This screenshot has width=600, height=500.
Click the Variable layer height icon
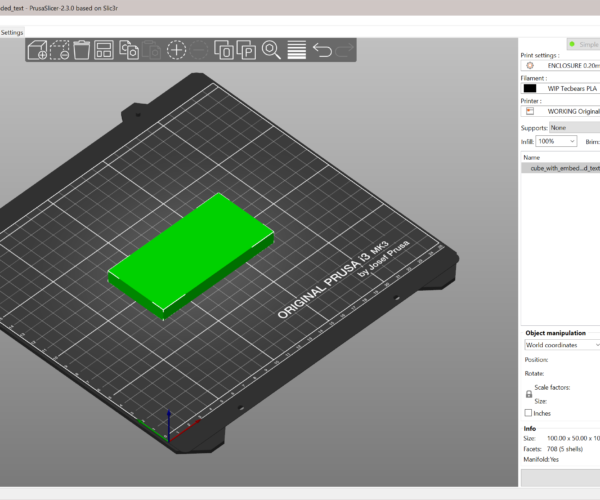[297, 50]
